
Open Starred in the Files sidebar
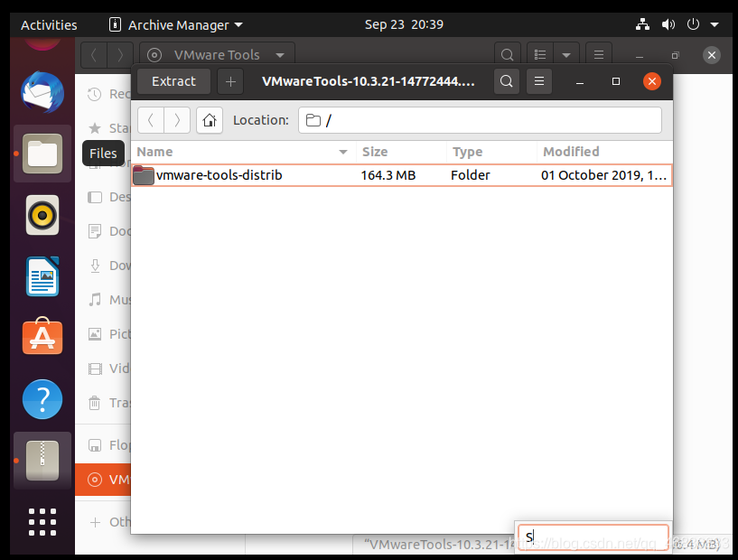[104, 128]
